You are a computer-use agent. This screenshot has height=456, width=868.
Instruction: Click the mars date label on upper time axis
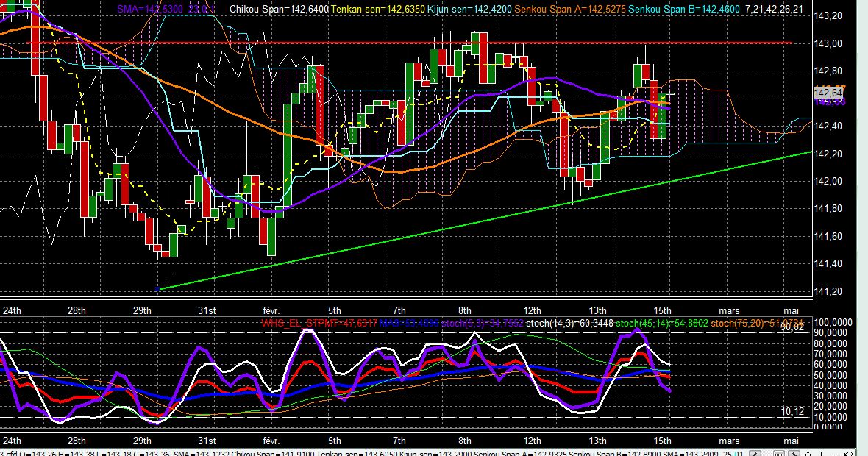click(729, 310)
